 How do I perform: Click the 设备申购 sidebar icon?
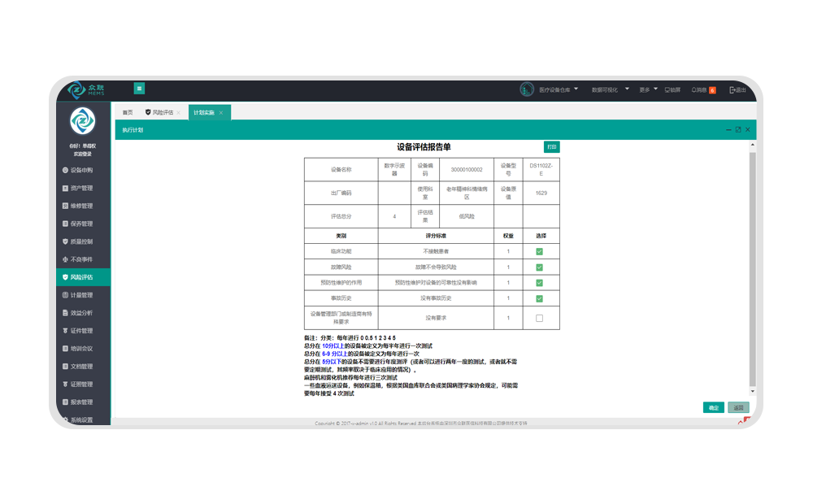click(65, 171)
